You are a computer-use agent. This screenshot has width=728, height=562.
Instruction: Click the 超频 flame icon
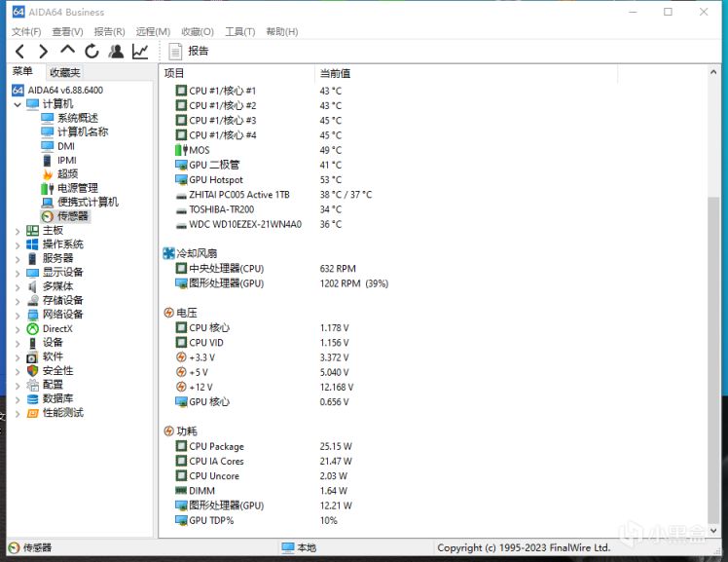[48, 174]
